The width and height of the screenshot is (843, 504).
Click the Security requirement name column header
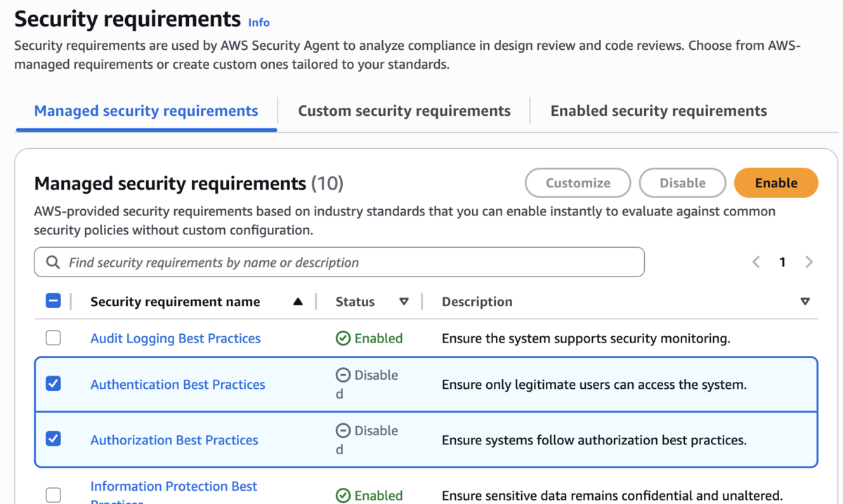tap(175, 302)
